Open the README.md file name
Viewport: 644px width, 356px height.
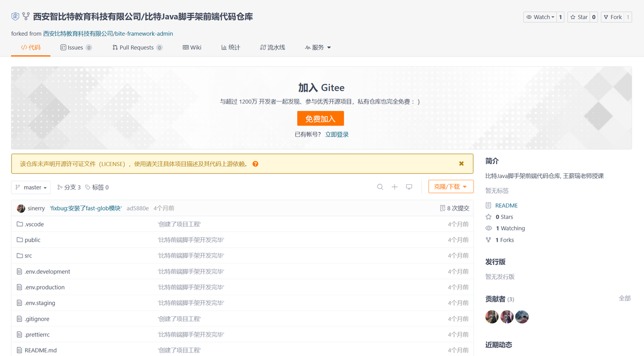[x=41, y=350]
